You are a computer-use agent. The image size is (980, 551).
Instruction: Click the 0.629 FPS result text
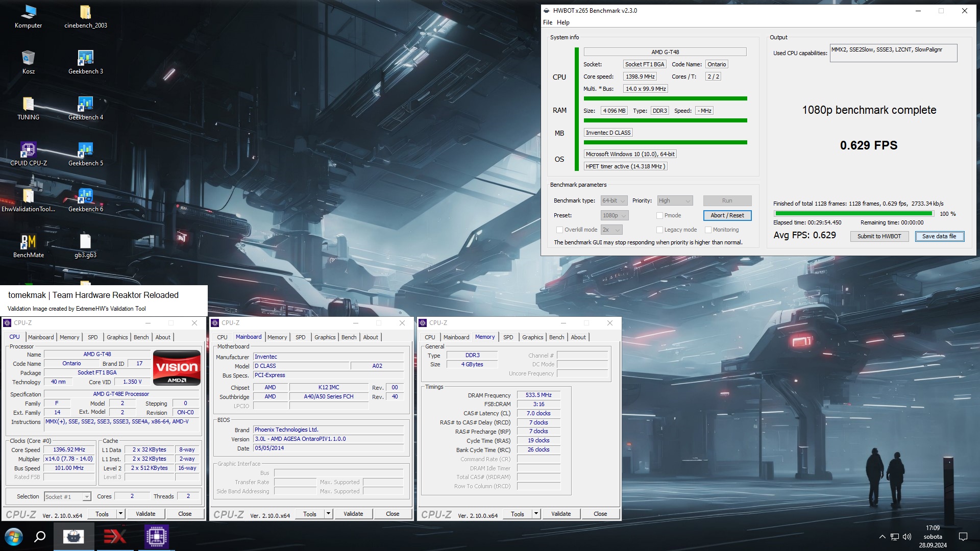(x=869, y=145)
